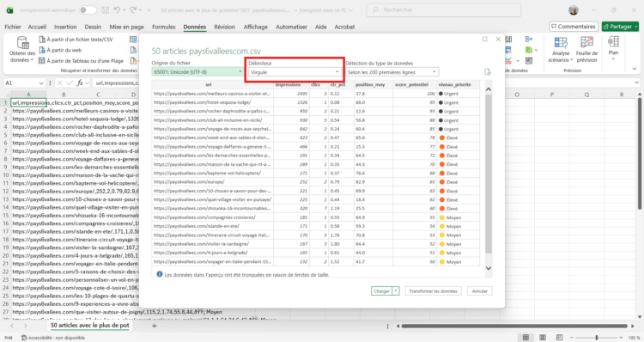Open the Charger dropdown arrow
Viewport: 644px width, 342px height.
click(x=396, y=291)
